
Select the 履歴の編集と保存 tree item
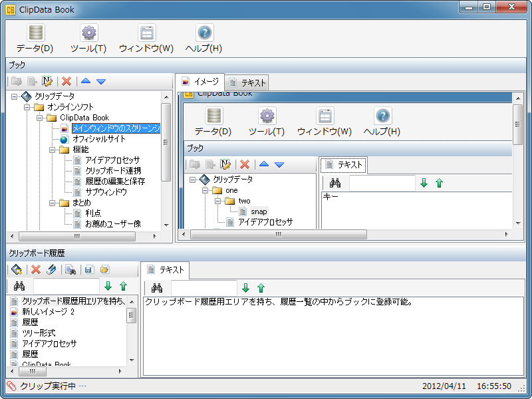pyautogui.click(x=115, y=182)
